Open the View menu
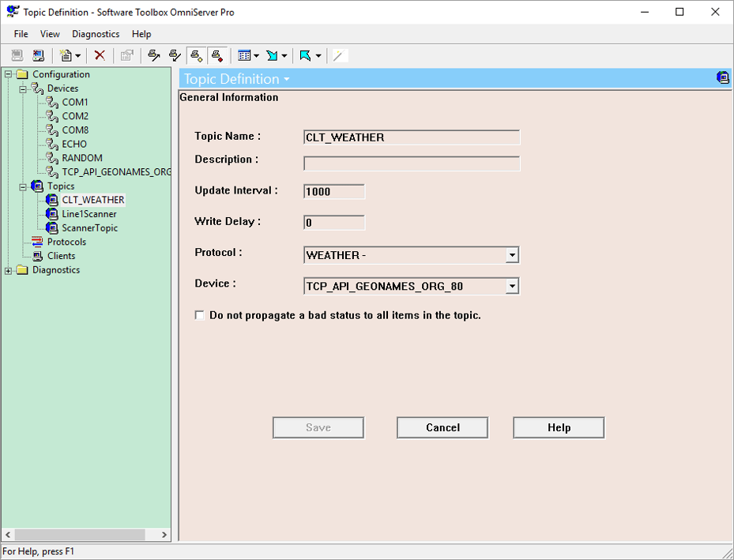The width and height of the screenshot is (734, 560). click(50, 34)
